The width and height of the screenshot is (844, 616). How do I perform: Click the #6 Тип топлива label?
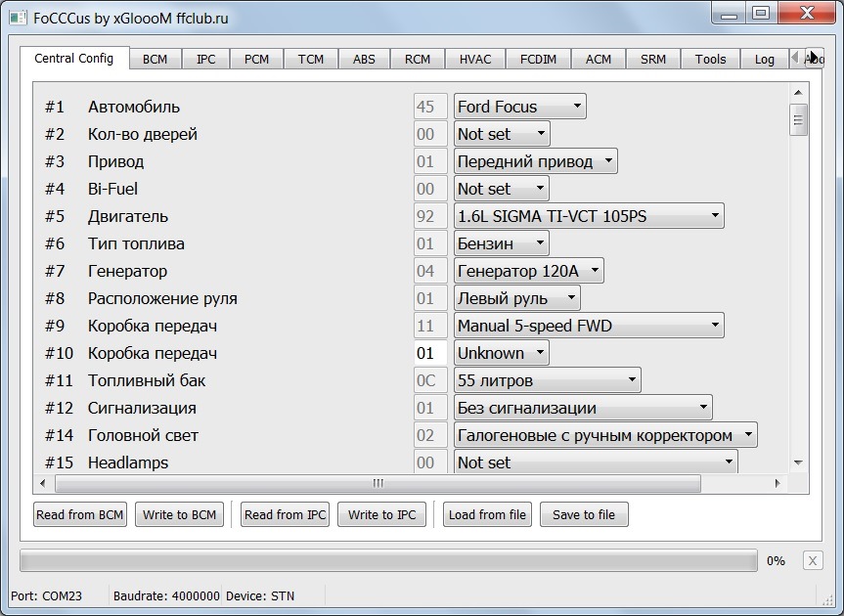point(136,243)
